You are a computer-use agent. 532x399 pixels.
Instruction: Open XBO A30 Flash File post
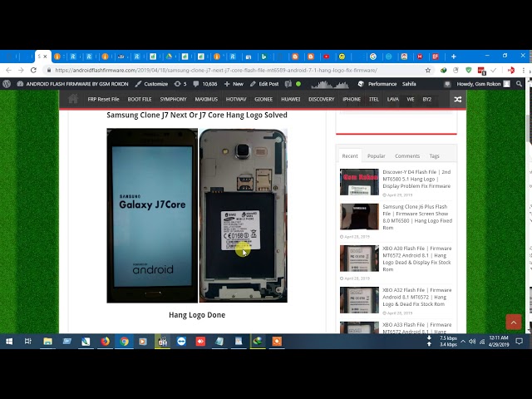pos(417,259)
